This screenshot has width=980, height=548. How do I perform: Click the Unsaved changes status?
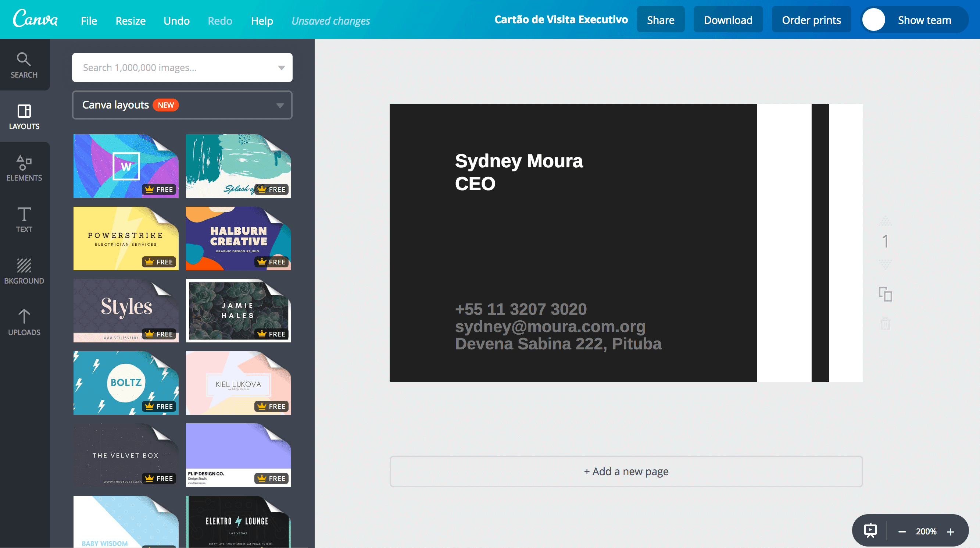(x=330, y=21)
